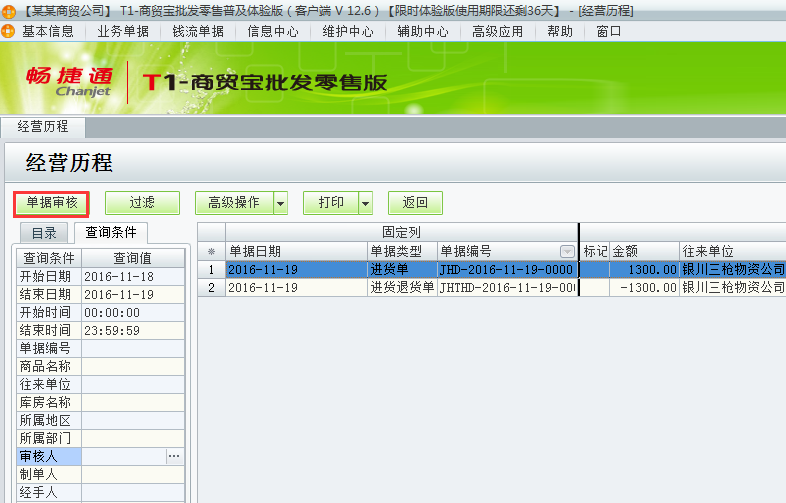Screen dimensions: 786x503
Task: Click document number JHTHD-2016-11-19 cell
Action: click(x=508, y=288)
